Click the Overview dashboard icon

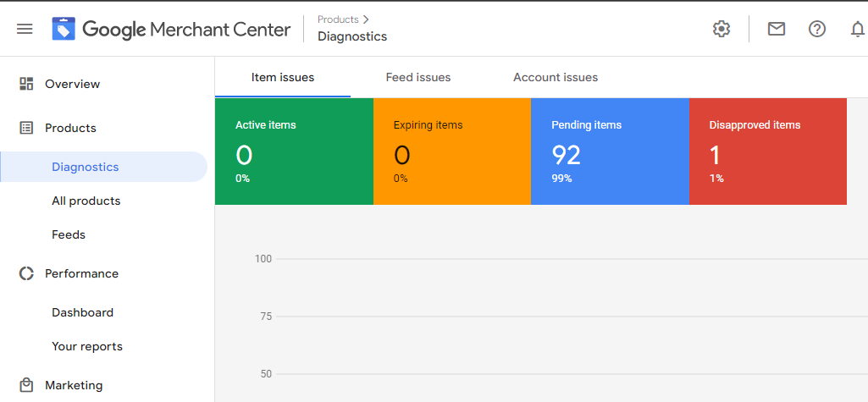point(26,84)
